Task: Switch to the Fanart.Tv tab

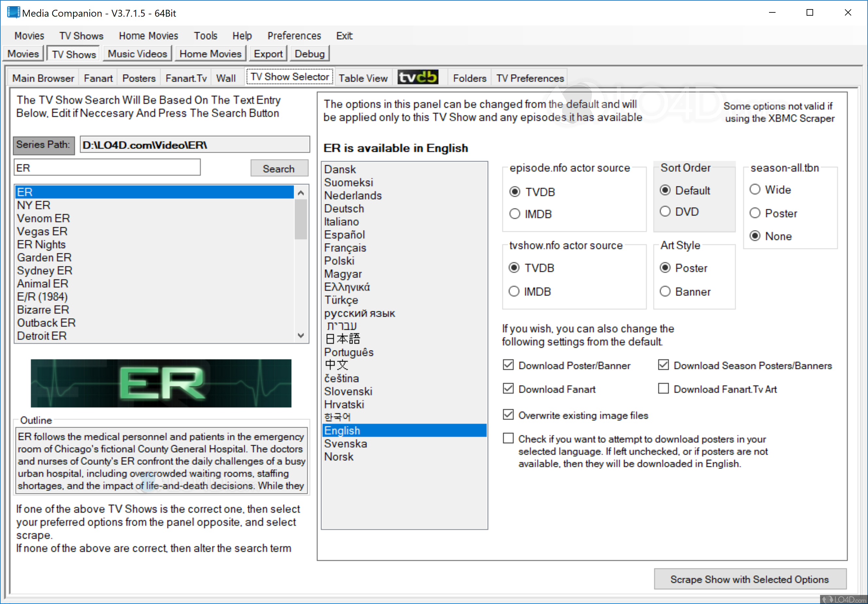Action: [x=186, y=78]
